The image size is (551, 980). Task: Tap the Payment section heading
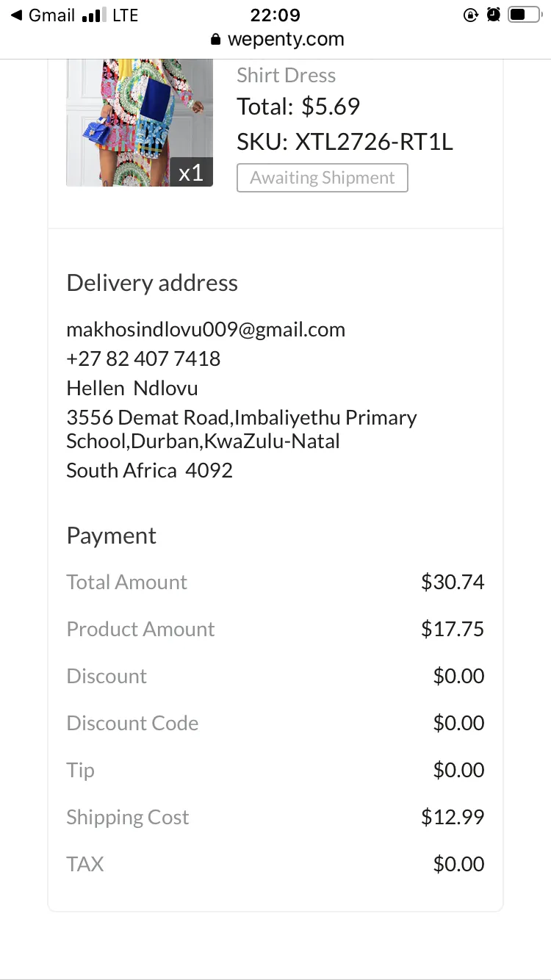(111, 536)
